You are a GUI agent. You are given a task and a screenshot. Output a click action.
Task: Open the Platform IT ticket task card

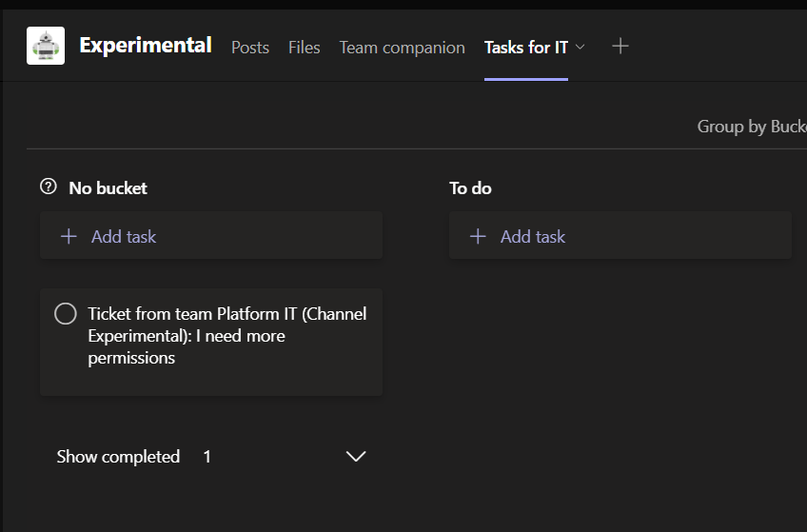(226, 336)
